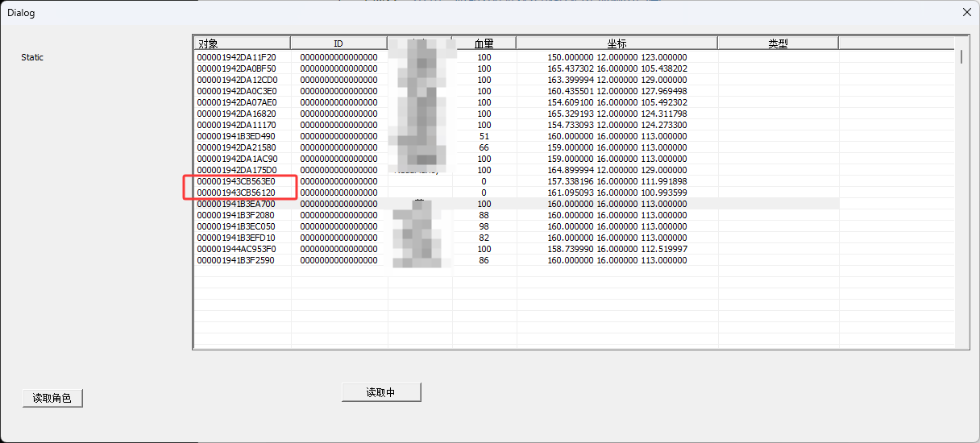Click the 坐标 column header

point(617,43)
